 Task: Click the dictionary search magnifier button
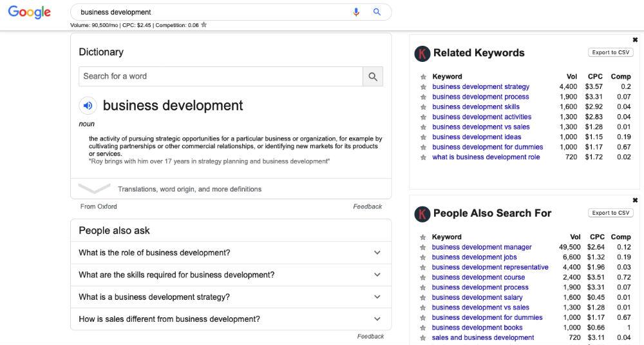coord(373,76)
